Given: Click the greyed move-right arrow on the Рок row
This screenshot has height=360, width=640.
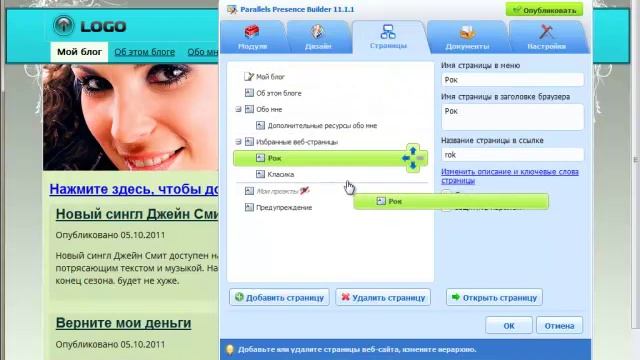Looking at the screenshot, I should (420, 158).
